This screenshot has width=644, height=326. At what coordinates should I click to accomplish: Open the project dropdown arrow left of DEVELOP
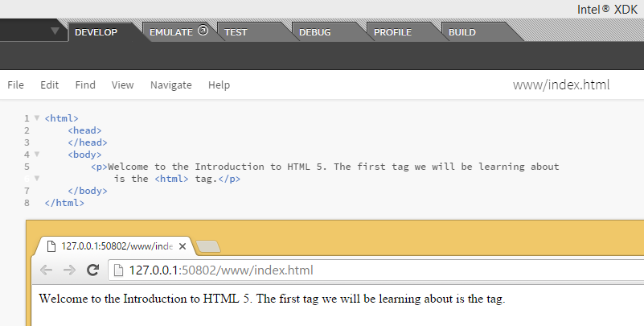(x=55, y=31)
